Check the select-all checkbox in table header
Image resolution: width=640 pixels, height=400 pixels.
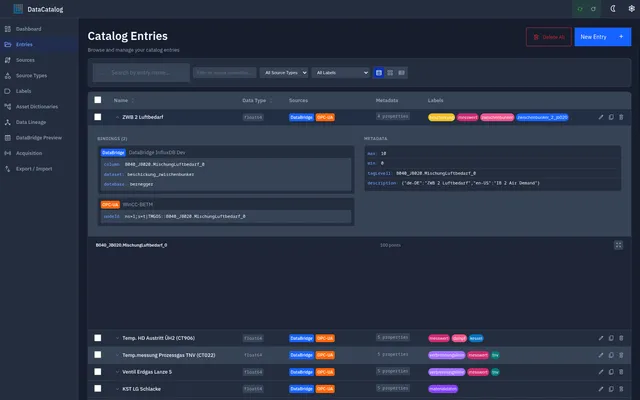pos(98,100)
